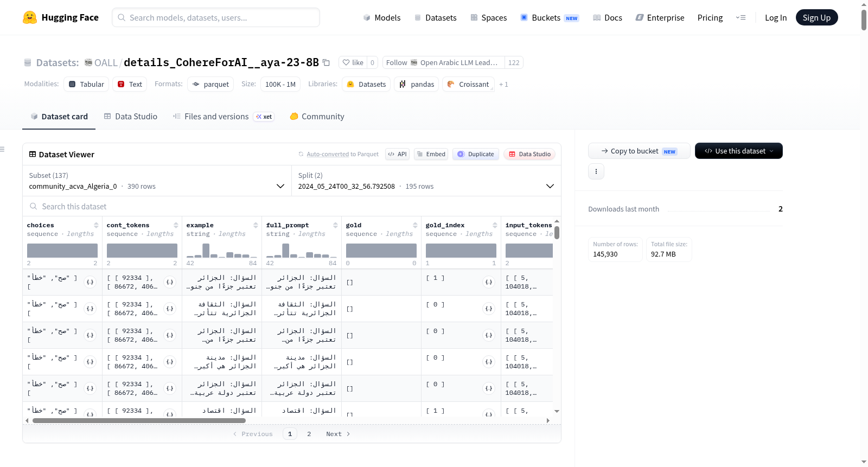This screenshot has width=868, height=467.
Task: Click the vertical scrollbar of the data table
Action: (x=557, y=233)
